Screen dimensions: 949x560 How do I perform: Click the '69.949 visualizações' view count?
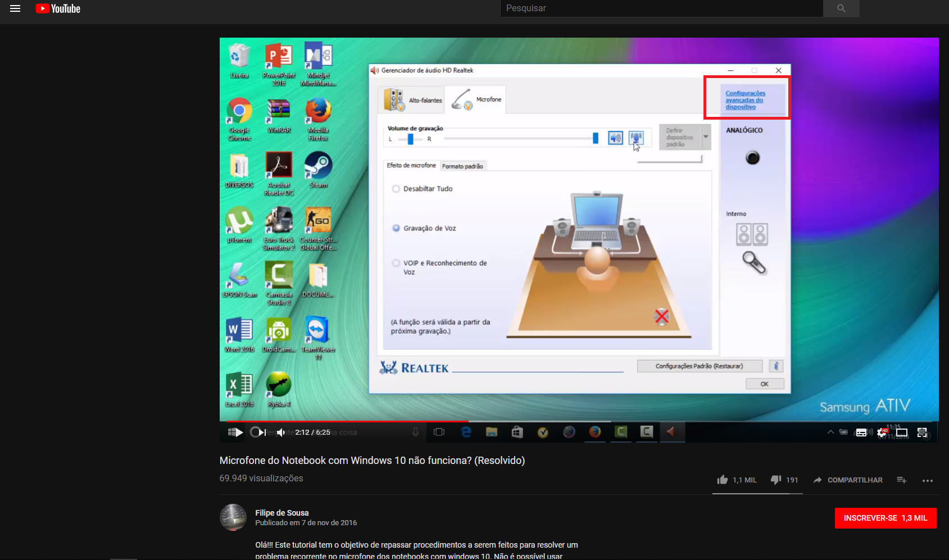(261, 478)
